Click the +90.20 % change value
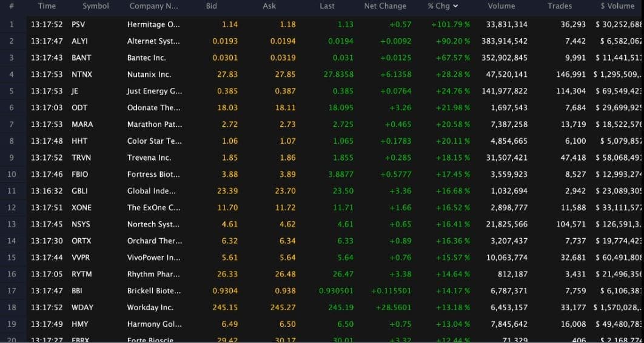Viewport: 644px width, 343px height. pos(452,41)
